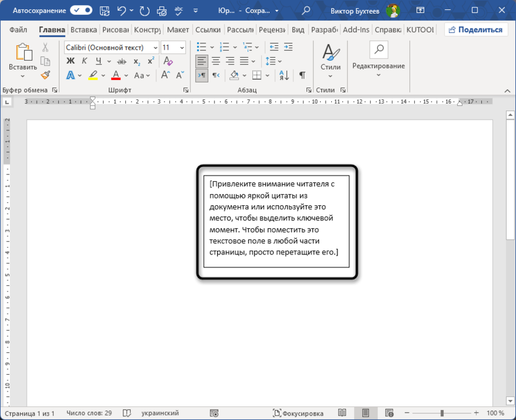Apply superscript formatting
The image size is (516, 420).
click(150, 61)
